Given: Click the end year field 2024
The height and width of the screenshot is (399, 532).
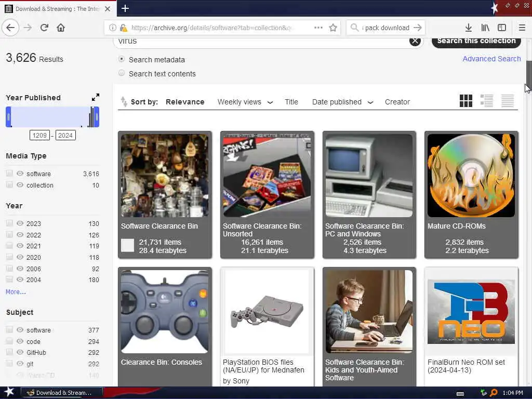Looking at the screenshot, I should (x=65, y=136).
